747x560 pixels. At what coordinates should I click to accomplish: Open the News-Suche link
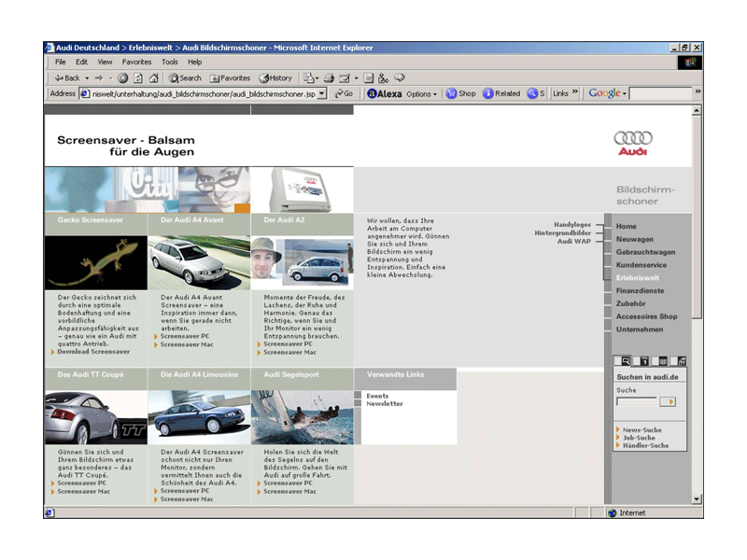click(x=641, y=430)
